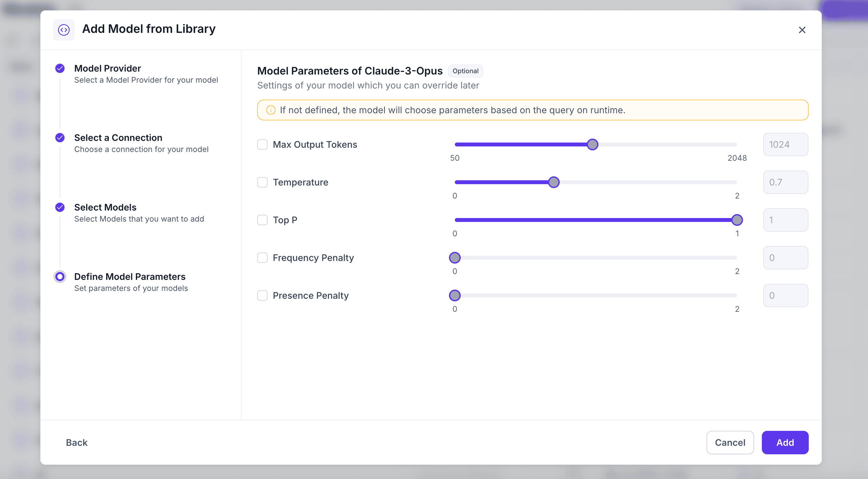The width and height of the screenshot is (868, 479).
Task: Check the Top P option
Action: click(262, 220)
